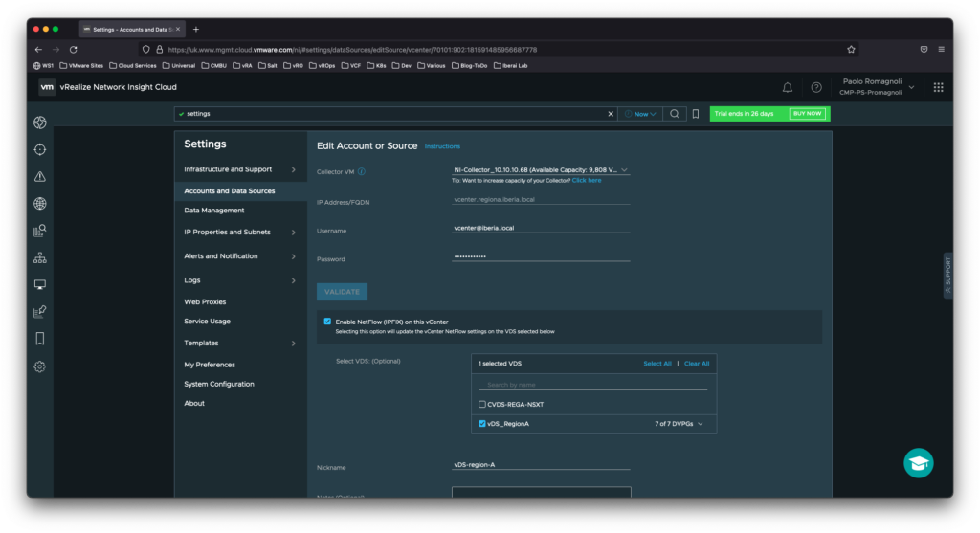Open the settings gear sidebar icon
The height and width of the screenshot is (533, 980).
[40, 366]
